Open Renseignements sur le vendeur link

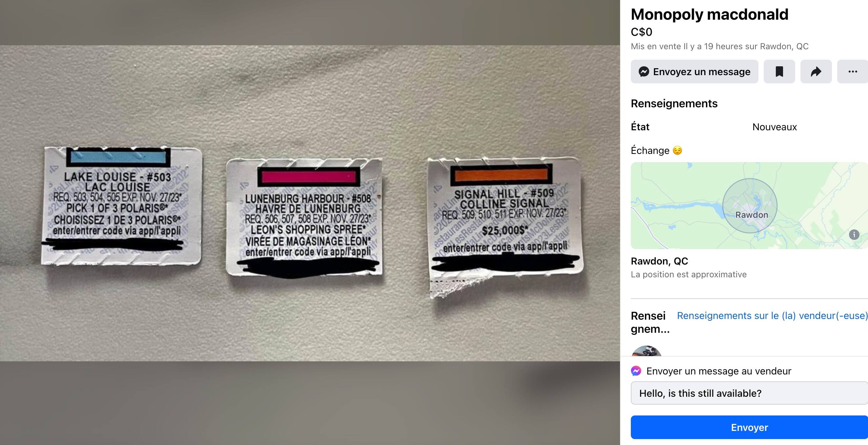coord(772,316)
